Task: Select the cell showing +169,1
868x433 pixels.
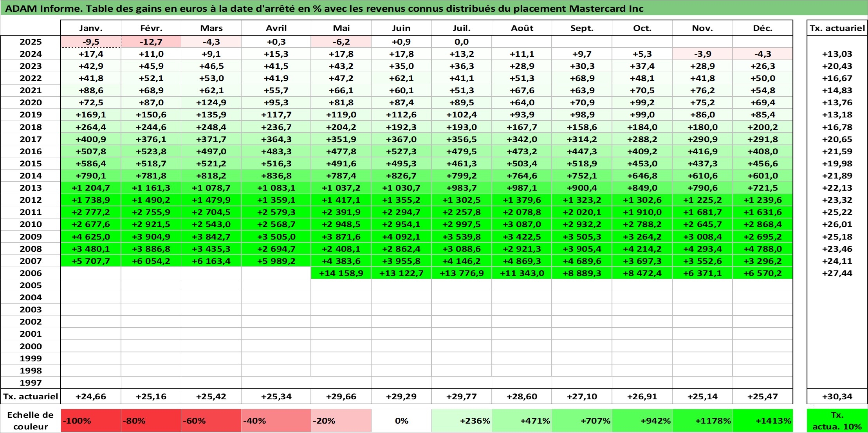Action: [x=91, y=115]
